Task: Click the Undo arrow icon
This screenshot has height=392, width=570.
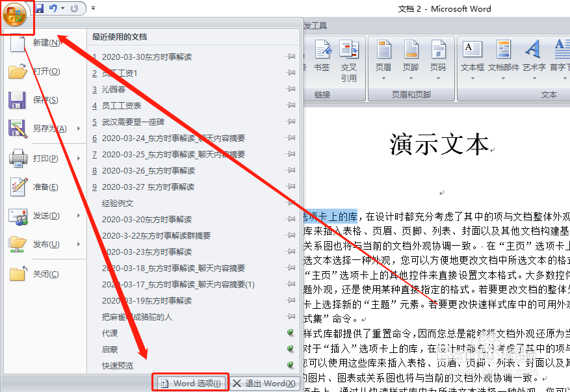Action: click(53, 8)
